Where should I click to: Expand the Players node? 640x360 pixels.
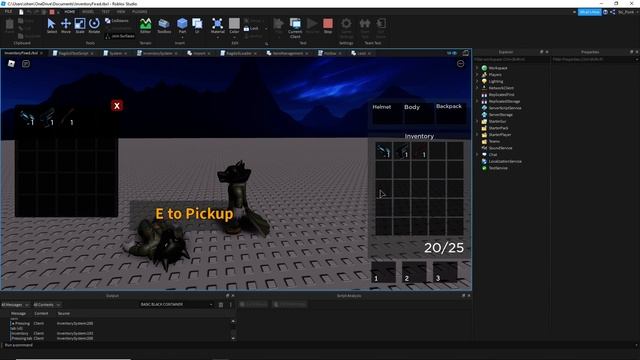(x=477, y=75)
